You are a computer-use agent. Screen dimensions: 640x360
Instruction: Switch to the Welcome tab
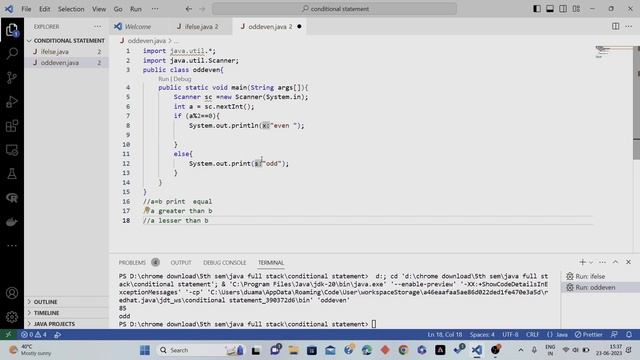138,27
